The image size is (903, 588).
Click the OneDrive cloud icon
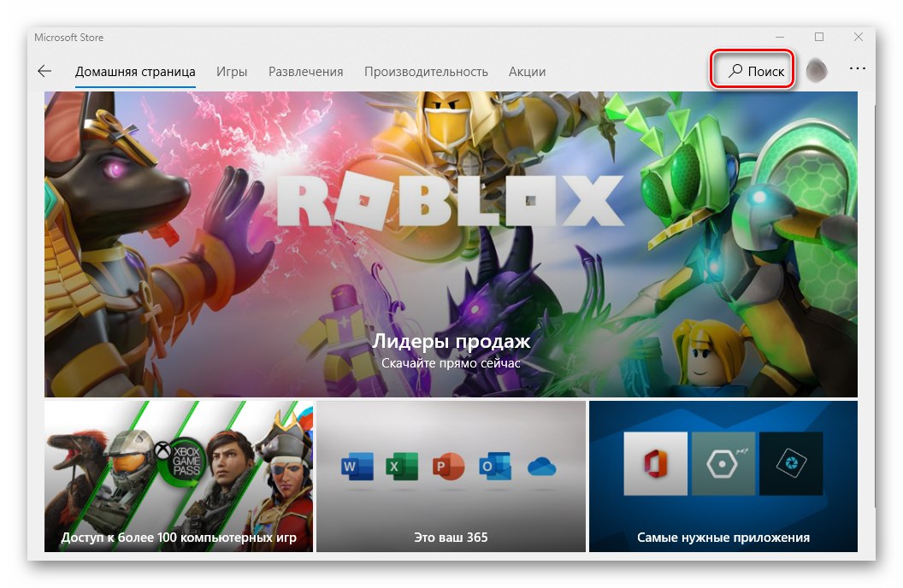[541, 467]
